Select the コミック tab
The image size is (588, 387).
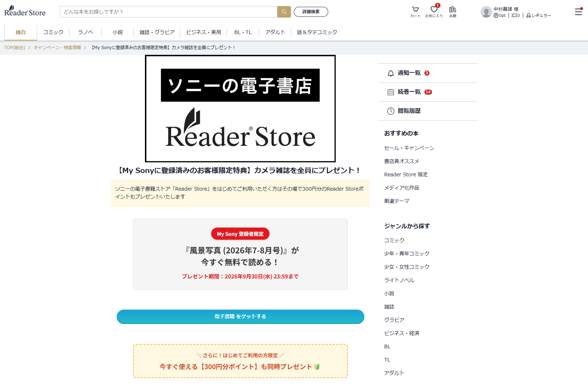pyautogui.click(x=53, y=32)
